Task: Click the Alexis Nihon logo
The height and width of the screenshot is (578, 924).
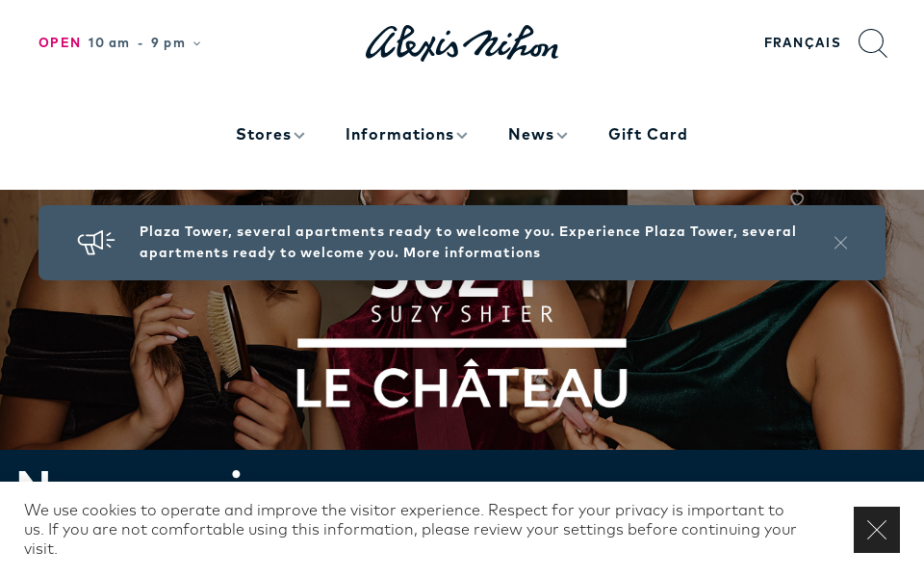Action: click(x=462, y=42)
